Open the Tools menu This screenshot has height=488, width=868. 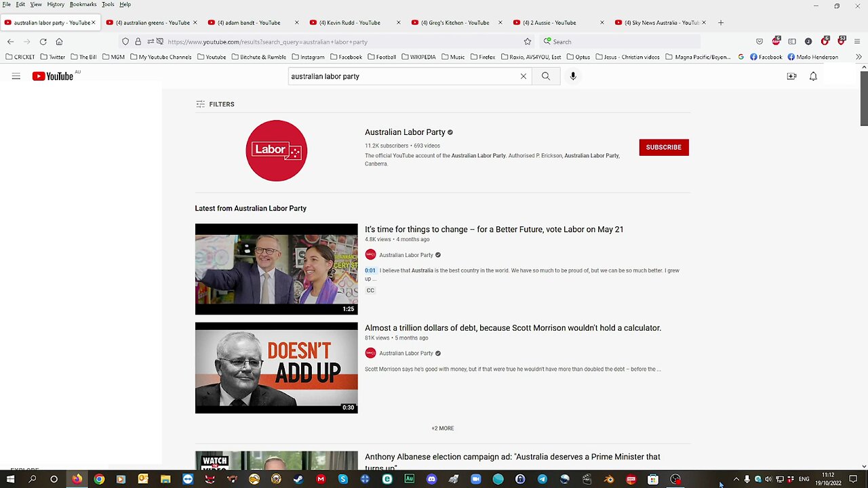(x=108, y=4)
